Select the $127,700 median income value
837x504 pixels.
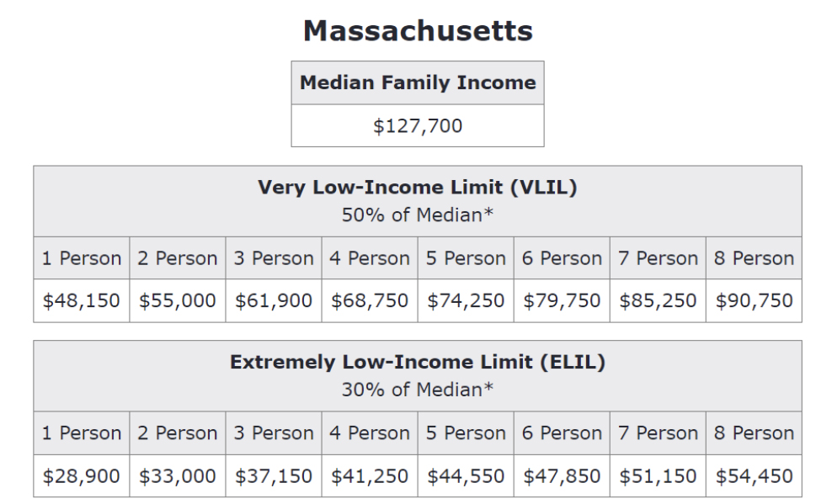(x=418, y=126)
